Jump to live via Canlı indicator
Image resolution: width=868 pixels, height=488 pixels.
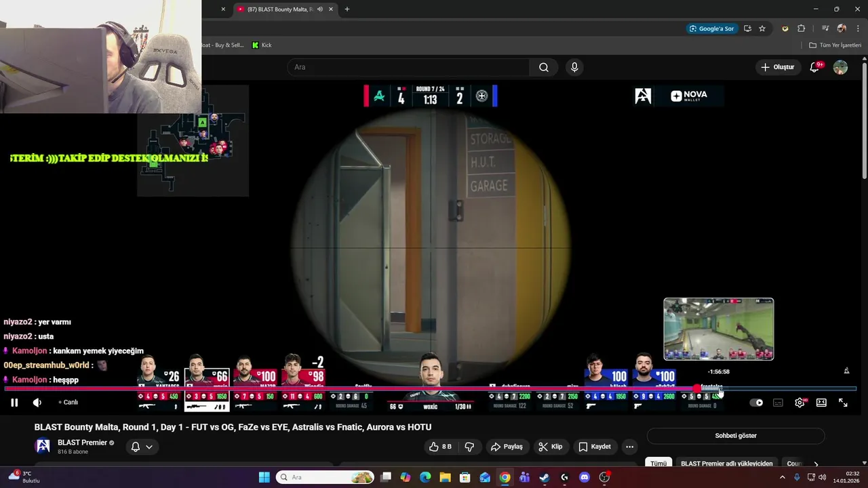point(68,403)
